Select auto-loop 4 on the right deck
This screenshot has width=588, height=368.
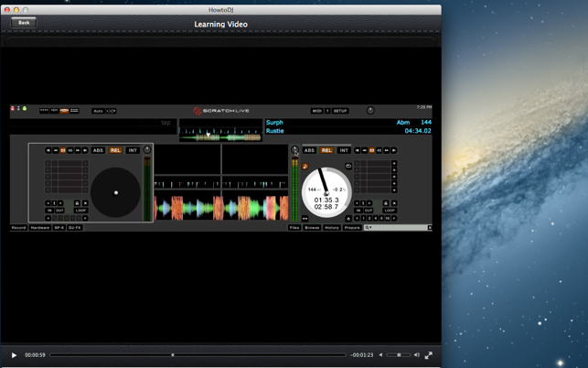(375, 218)
